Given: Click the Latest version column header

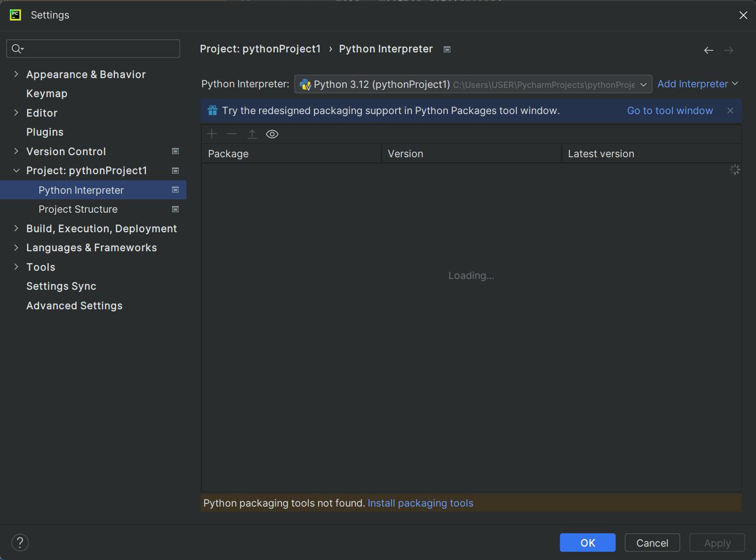Looking at the screenshot, I should (652, 154).
